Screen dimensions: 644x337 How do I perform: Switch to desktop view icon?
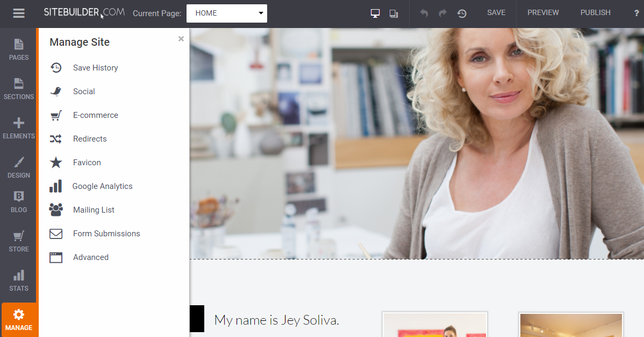tap(375, 13)
